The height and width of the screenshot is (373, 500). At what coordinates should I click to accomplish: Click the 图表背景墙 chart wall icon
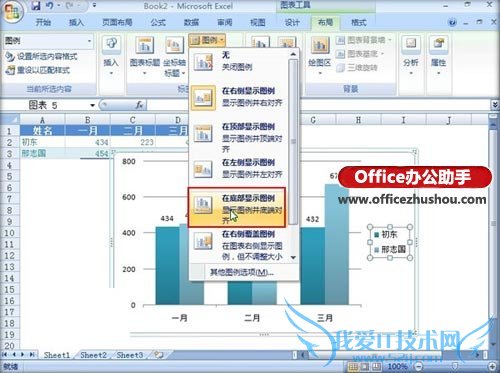(x=340, y=41)
